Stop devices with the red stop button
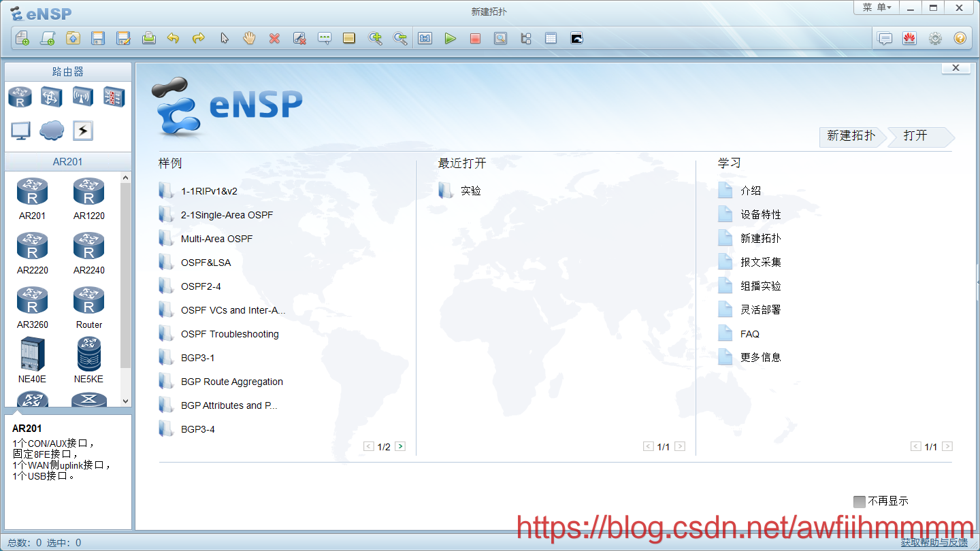Image resolution: width=980 pixels, height=551 pixels. pos(475,38)
